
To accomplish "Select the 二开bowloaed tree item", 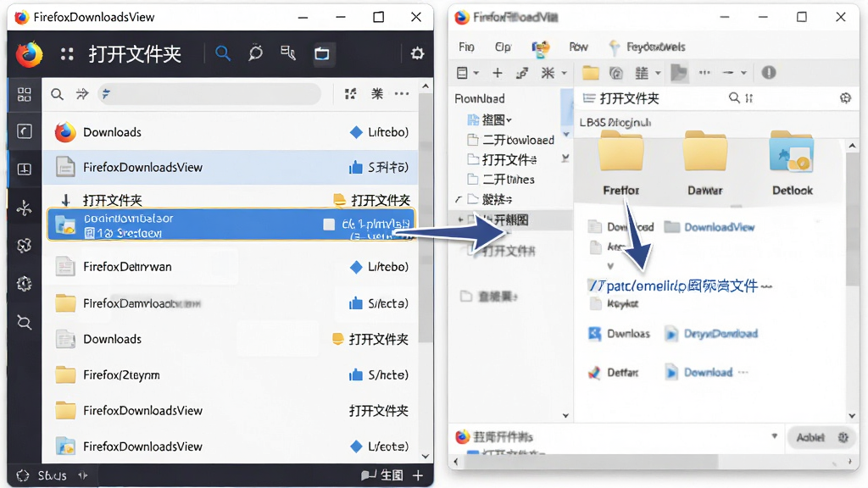I will point(511,140).
